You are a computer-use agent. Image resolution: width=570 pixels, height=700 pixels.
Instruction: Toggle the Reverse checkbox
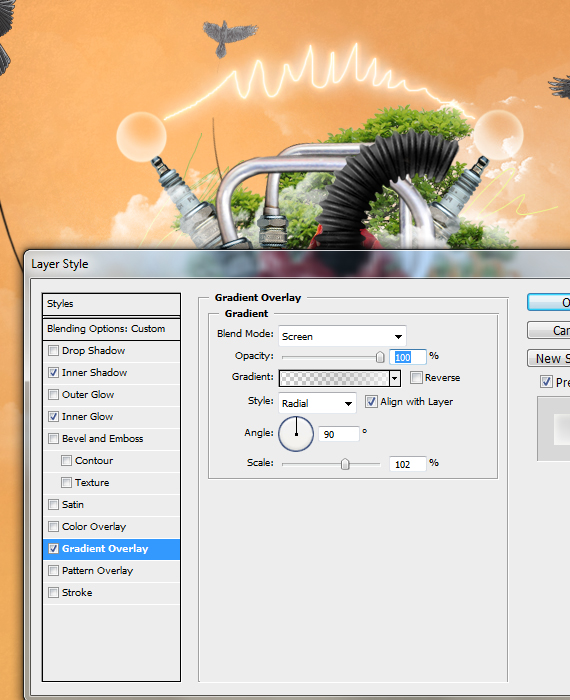(x=416, y=378)
